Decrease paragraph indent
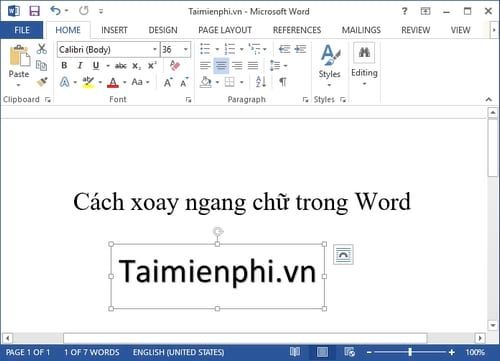The image size is (500, 361). click(284, 49)
